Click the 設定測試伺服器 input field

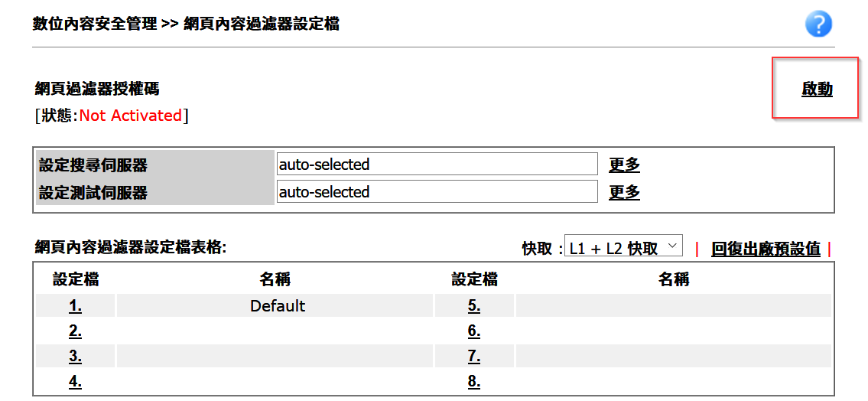tap(437, 192)
